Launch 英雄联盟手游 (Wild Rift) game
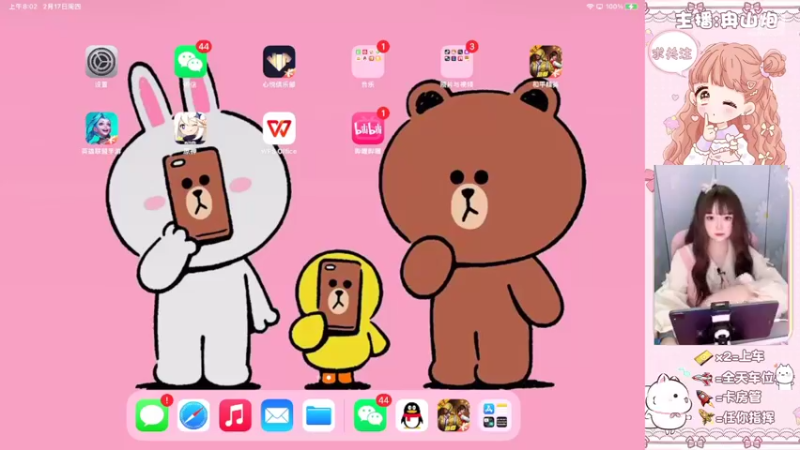 (x=102, y=129)
